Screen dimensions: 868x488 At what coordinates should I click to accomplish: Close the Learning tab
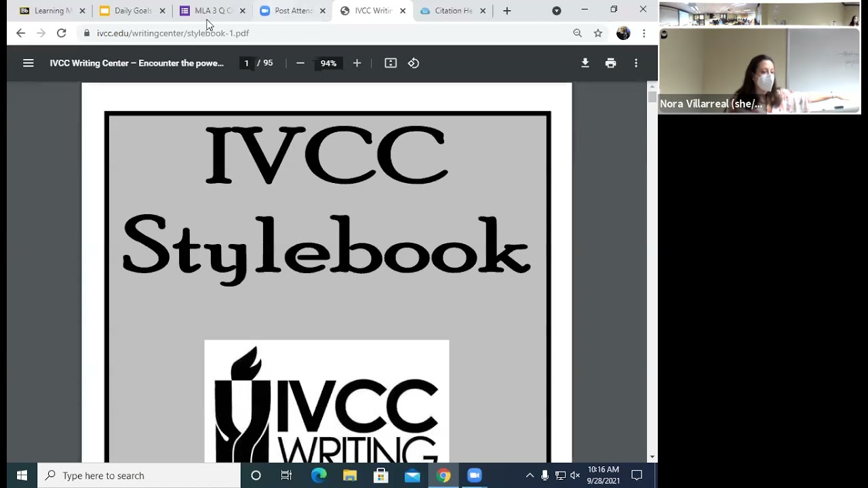[82, 11]
